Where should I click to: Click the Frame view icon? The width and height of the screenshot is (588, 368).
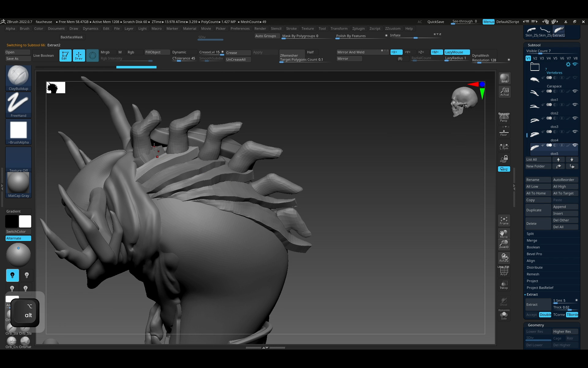point(504,220)
